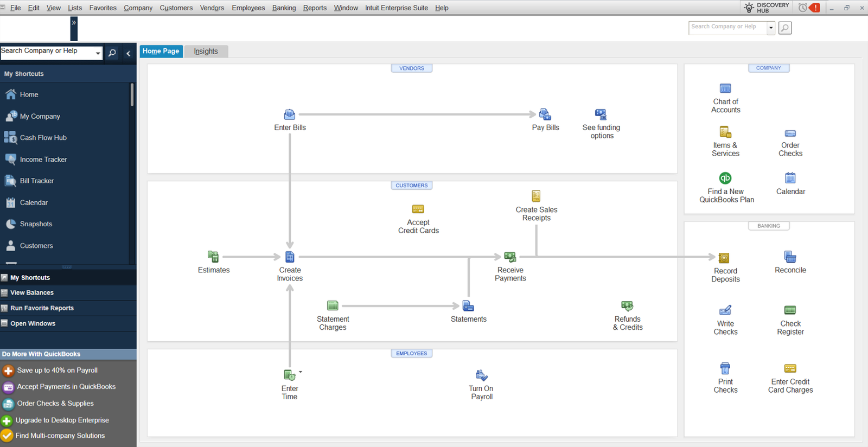The image size is (868, 447).
Task: Collapse the left sidebar with arrow
Action: tap(129, 53)
